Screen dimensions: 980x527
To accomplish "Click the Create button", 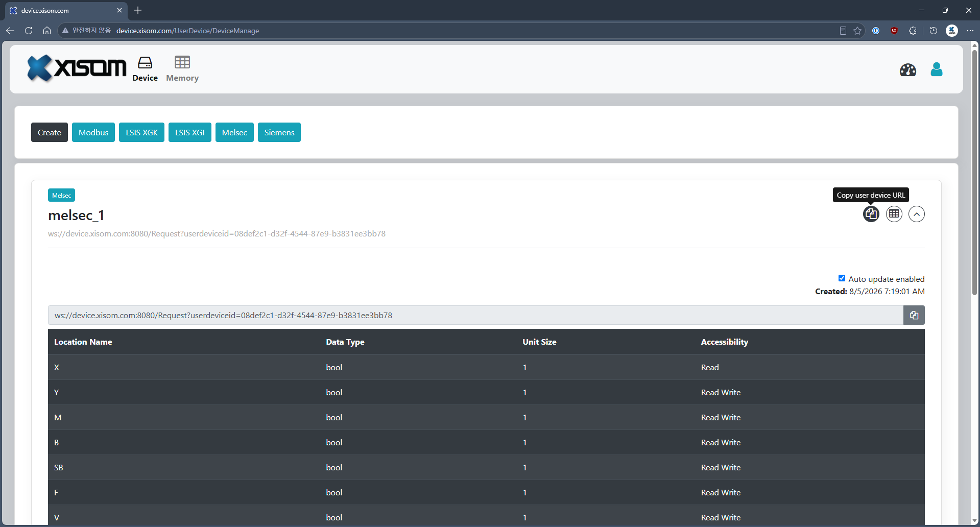I will click(50, 132).
